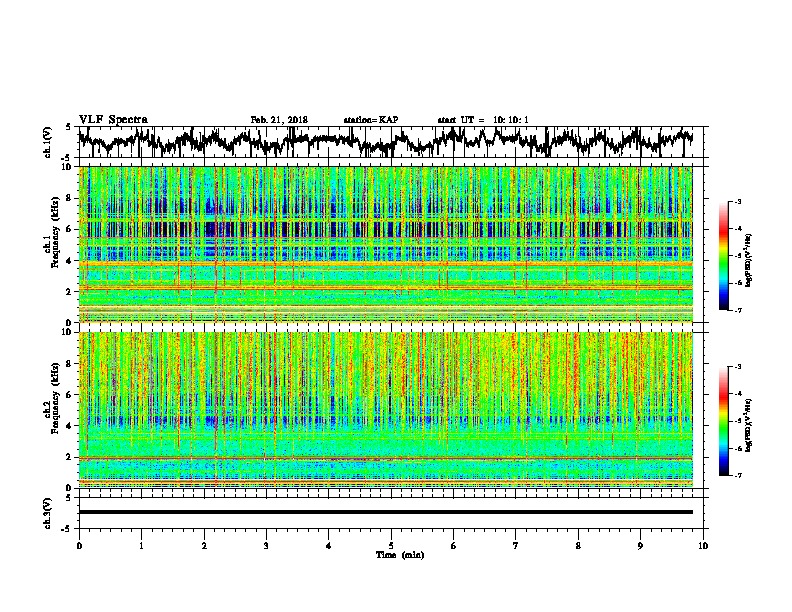Click the "6" kHz tick on ch.2 frequency axis

(70, 395)
